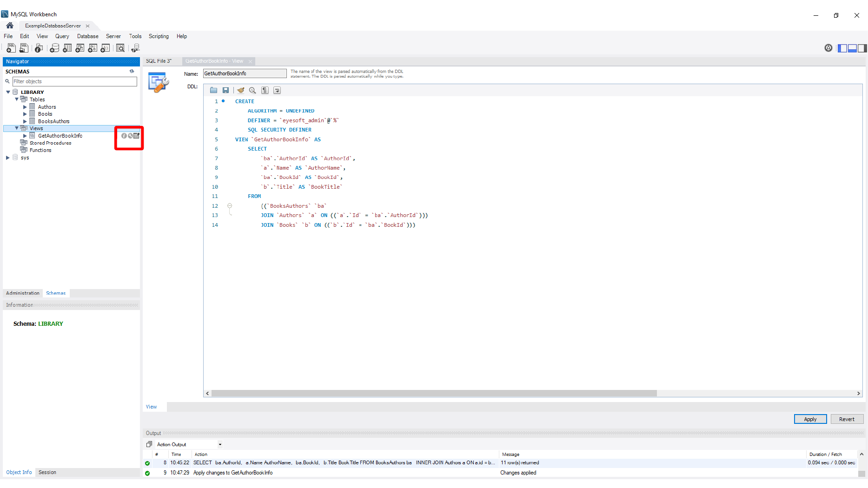Copy the Action Output entries icon
The width and height of the screenshot is (868, 488).
coord(149,444)
